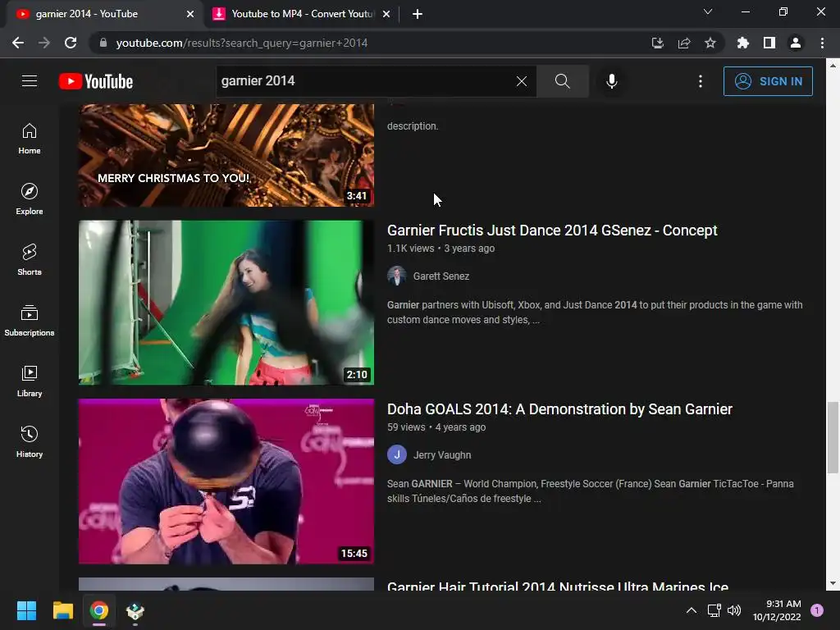This screenshot has height=630, width=840.
Task: Open Merry Christmas video thumbnail
Action: click(x=226, y=155)
